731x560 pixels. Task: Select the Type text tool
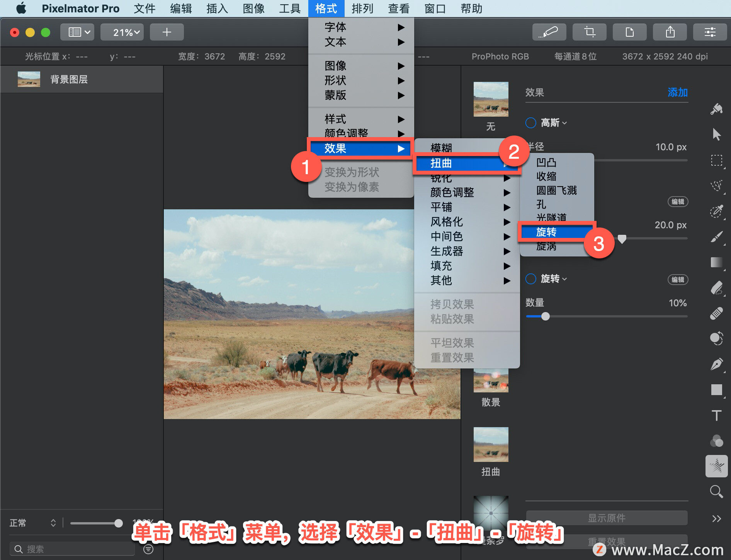[717, 415]
